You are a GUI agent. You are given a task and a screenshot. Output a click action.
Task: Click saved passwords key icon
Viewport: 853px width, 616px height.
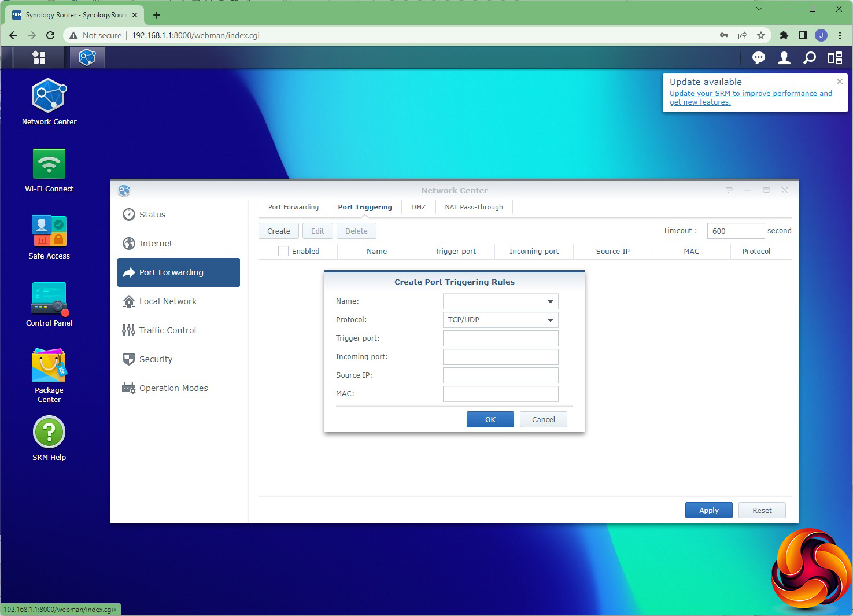724,35
